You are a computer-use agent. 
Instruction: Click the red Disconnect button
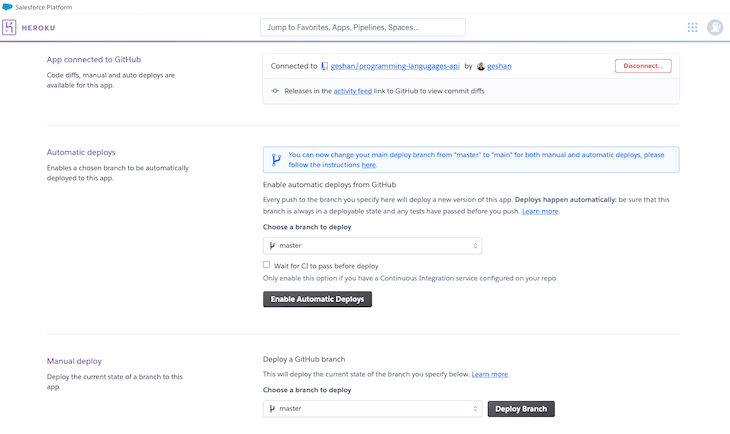pos(643,66)
